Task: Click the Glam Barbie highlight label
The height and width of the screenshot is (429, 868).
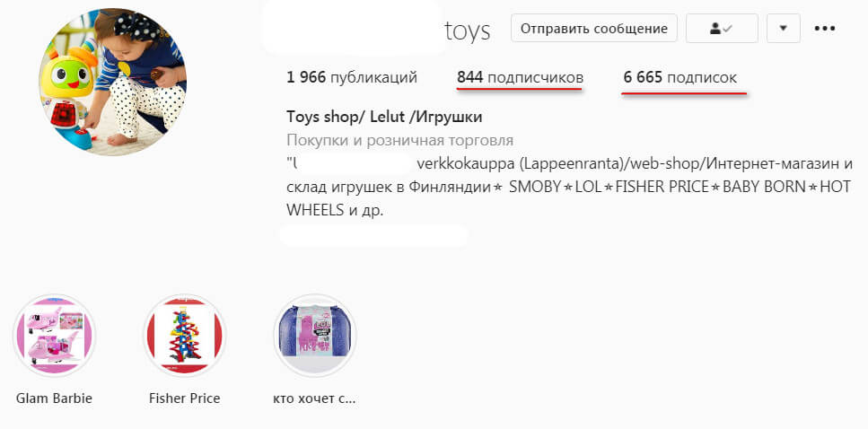Action: (x=54, y=398)
